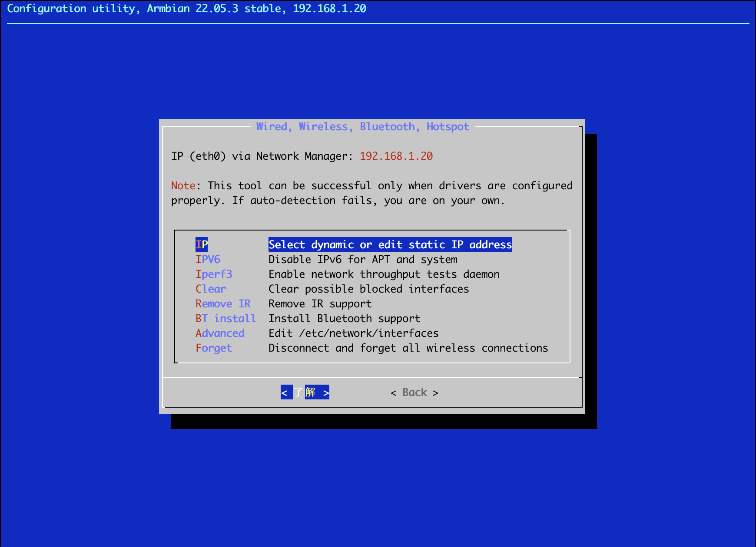Click the red eth0 IP address 192.168.1.20
This screenshot has height=547, width=756.
click(396, 156)
